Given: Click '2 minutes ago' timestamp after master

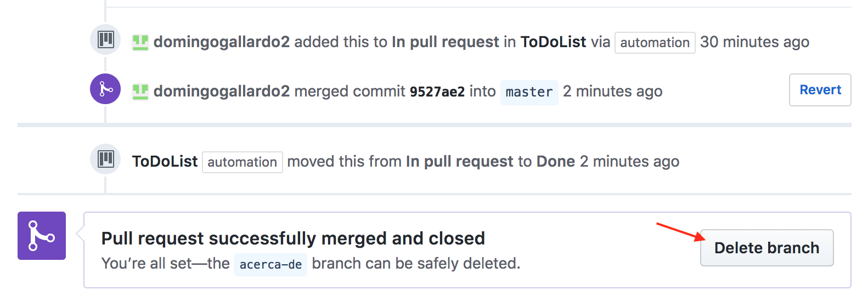Looking at the screenshot, I should (x=612, y=92).
